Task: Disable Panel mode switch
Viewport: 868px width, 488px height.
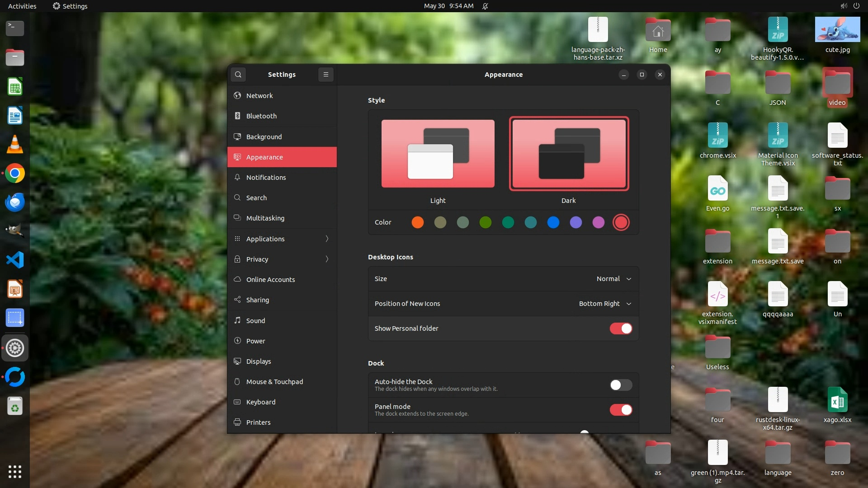Action: point(621,410)
